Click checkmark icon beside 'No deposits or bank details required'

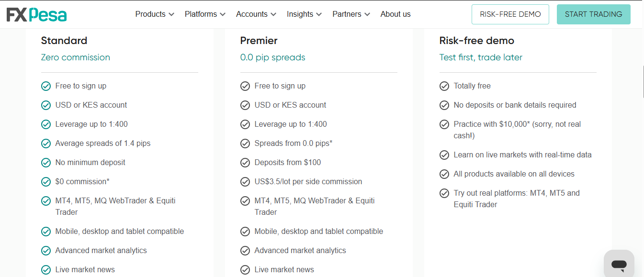coord(444,105)
